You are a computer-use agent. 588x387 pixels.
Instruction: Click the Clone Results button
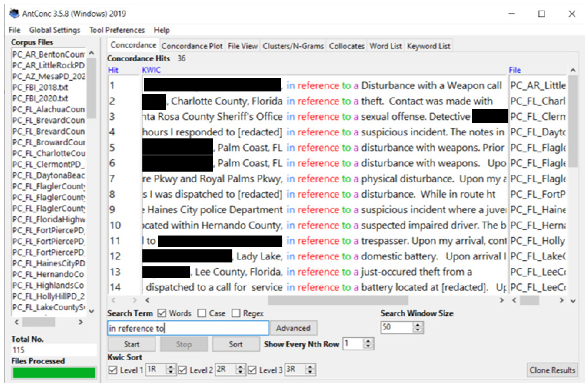(x=552, y=370)
